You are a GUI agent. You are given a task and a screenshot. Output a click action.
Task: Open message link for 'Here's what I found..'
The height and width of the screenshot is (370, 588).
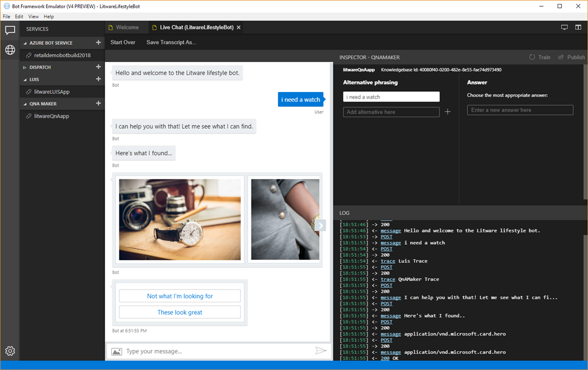pyautogui.click(x=390, y=315)
